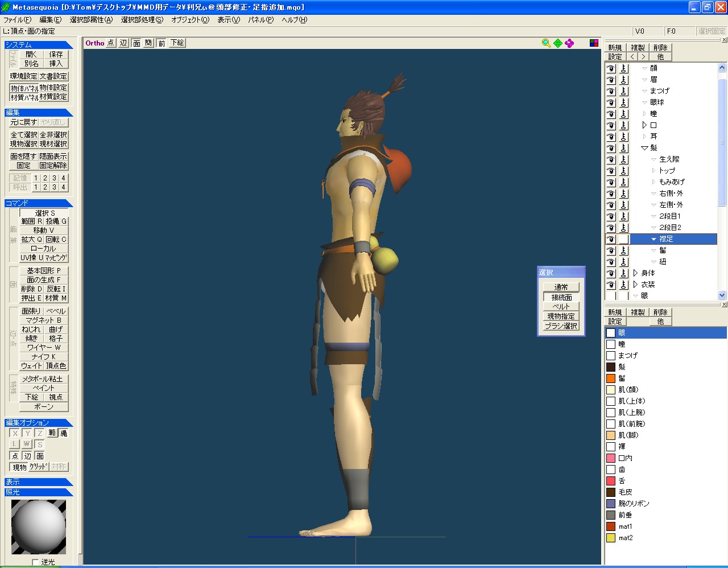
Task: Select the ナイフ K knife command
Action: click(44, 357)
